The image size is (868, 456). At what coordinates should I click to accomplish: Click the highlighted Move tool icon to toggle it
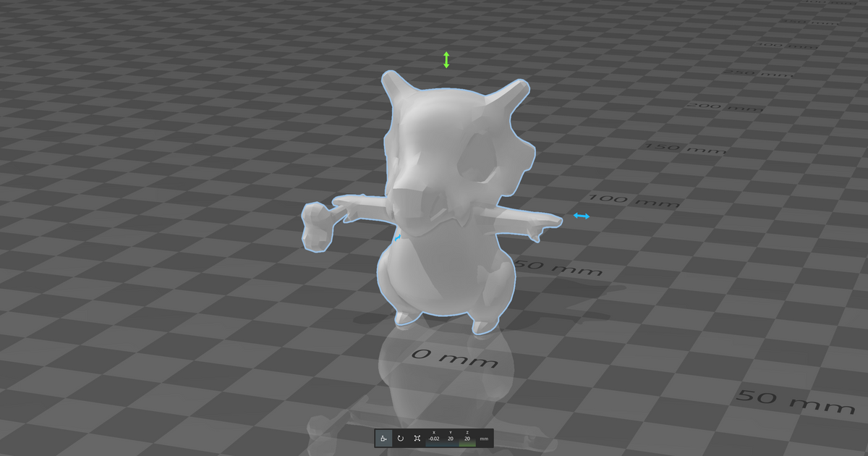point(383,439)
